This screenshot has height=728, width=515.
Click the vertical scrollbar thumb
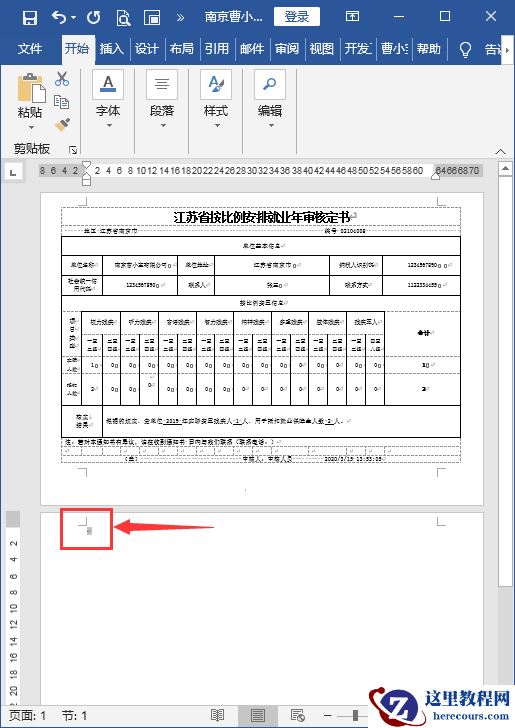[505, 381]
